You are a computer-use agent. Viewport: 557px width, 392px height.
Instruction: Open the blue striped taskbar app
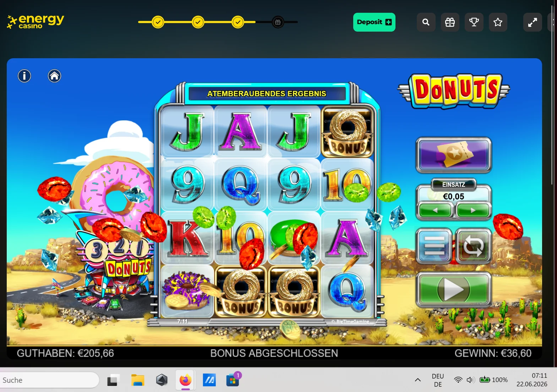pyautogui.click(x=209, y=380)
